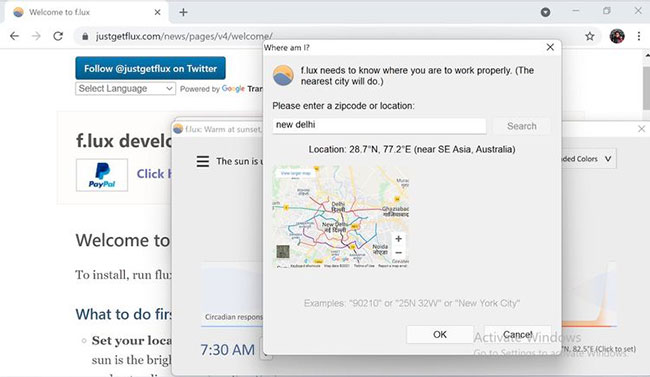This screenshot has height=377, width=650.
Task: Expand the Select Language dropdown
Action: click(125, 88)
